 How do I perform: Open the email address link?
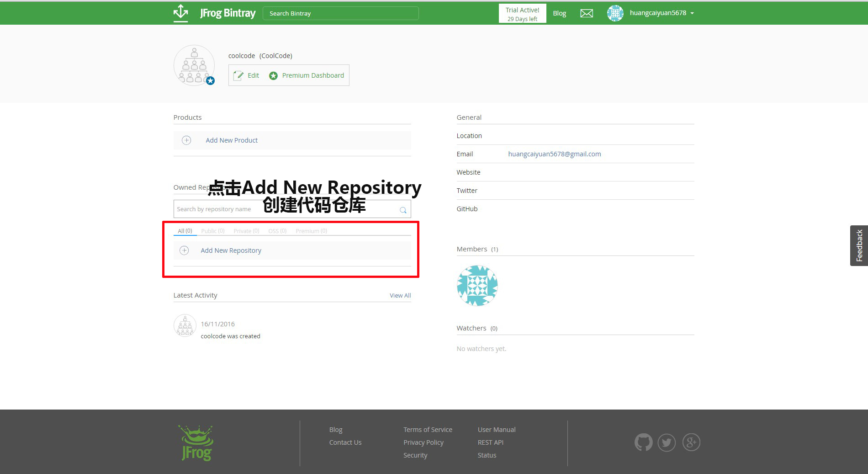(555, 154)
